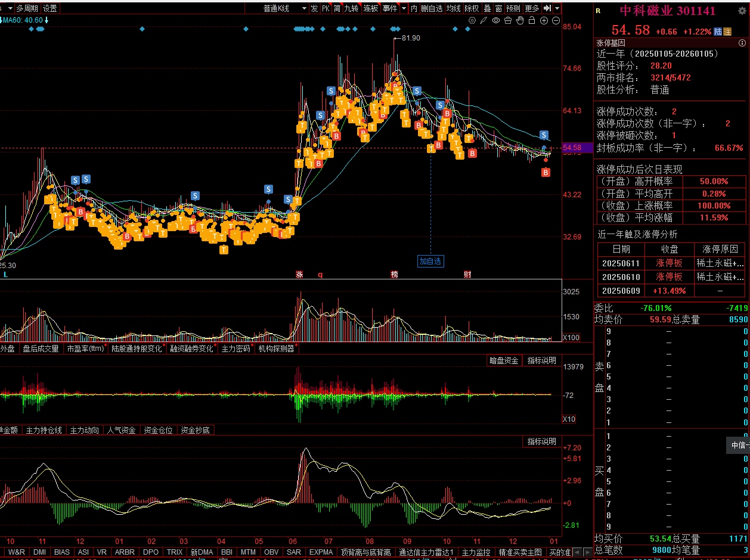The width and height of the screenshot is (750, 560).
Task: Toggle the 简 simplified view button
Action: (337, 8)
